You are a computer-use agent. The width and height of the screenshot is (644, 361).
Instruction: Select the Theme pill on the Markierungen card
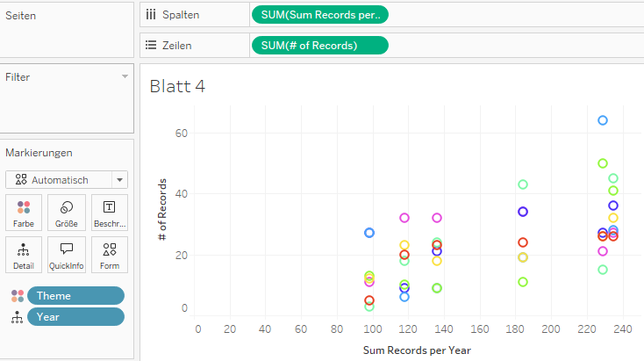click(75, 296)
